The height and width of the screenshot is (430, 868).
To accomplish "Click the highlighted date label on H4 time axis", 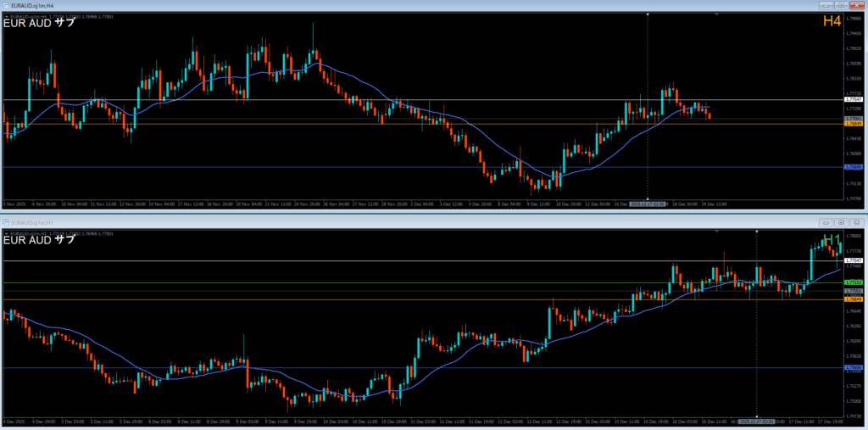I will point(648,204).
